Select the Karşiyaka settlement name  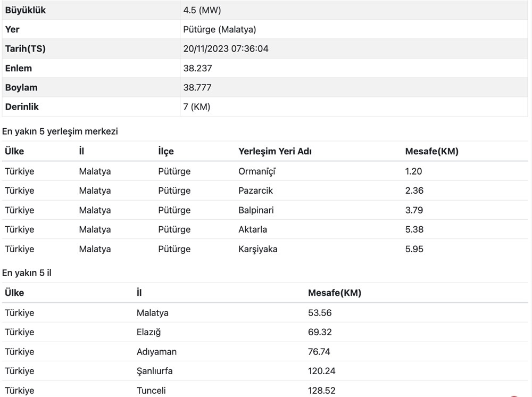pyautogui.click(x=257, y=249)
